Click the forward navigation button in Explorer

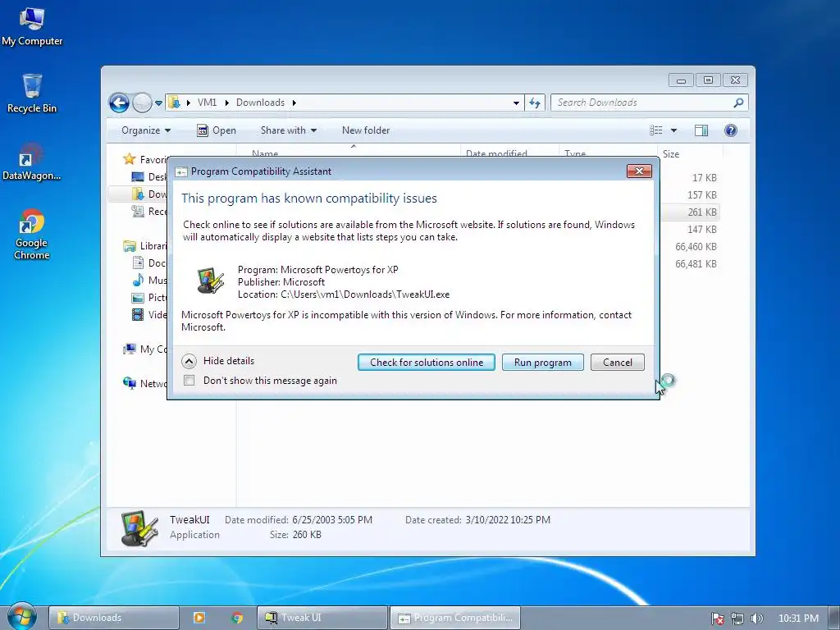click(x=142, y=103)
